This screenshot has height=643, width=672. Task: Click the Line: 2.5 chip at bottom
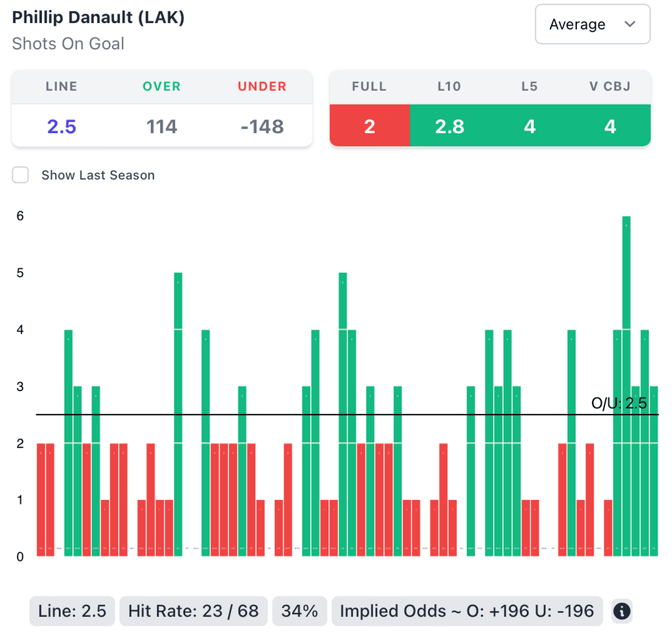click(x=72, y=612)
